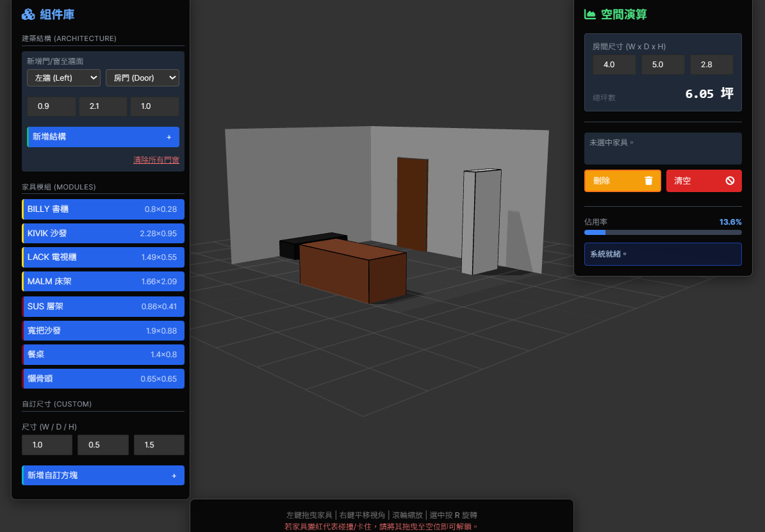Screen dimensions: 765x532
Task: Add BILLY 書櫃 module to room
Action: click(x=103, y=209)
